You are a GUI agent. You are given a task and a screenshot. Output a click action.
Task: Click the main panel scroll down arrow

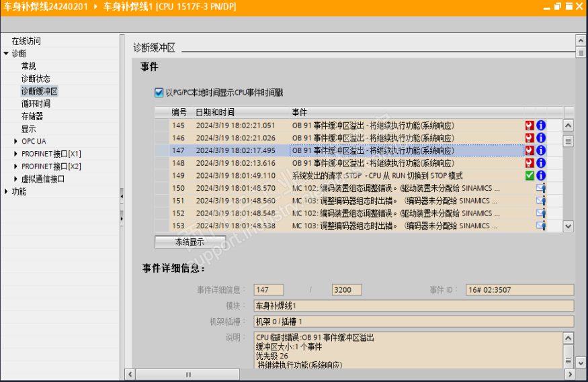point(581,363)
